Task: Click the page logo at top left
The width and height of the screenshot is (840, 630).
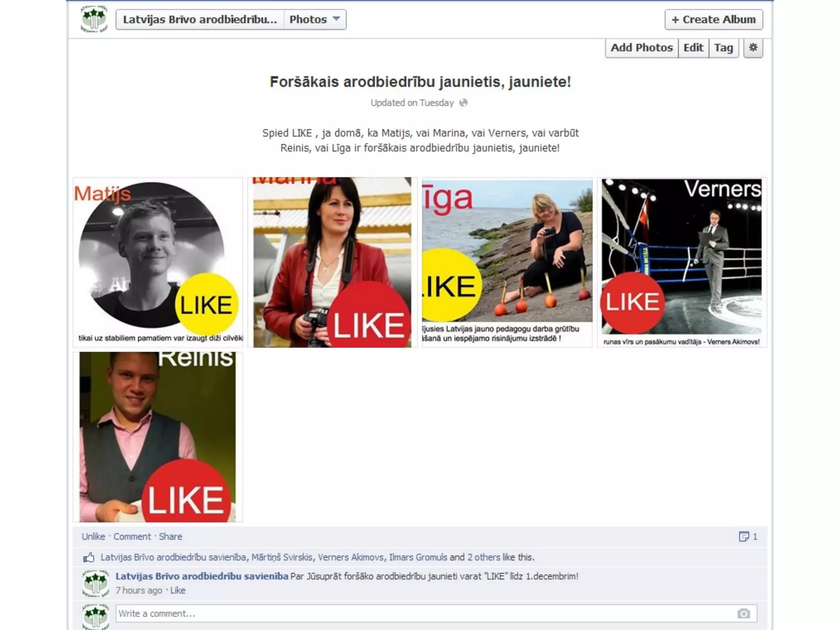Action: [x=94, y=19]
